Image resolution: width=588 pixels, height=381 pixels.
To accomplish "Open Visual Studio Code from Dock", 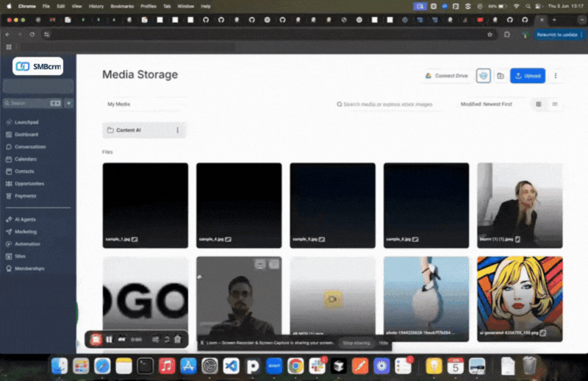I will [232, 366].
